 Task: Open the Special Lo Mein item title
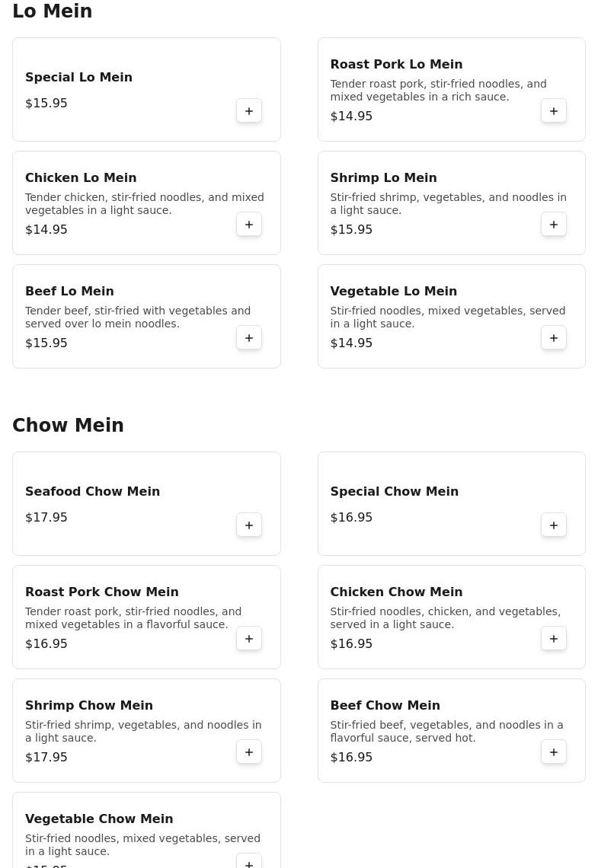pos(78,78)
